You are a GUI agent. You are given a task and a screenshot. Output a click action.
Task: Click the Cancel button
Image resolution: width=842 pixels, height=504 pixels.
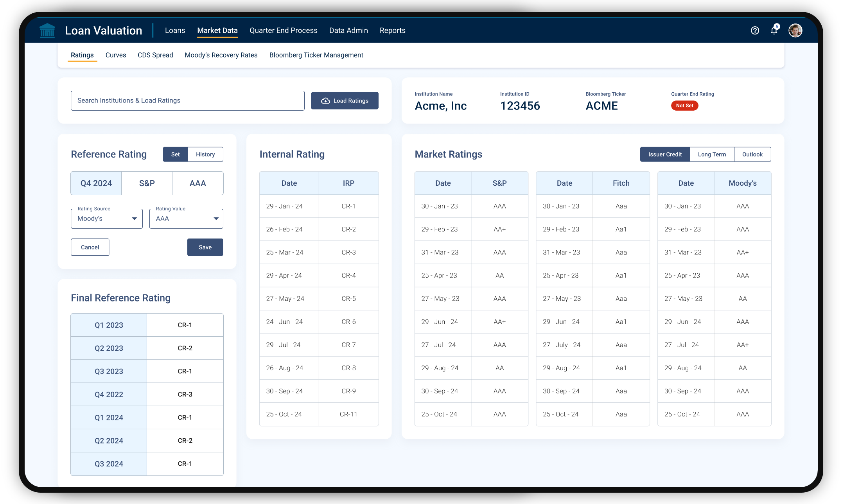[x=90, y=248]
